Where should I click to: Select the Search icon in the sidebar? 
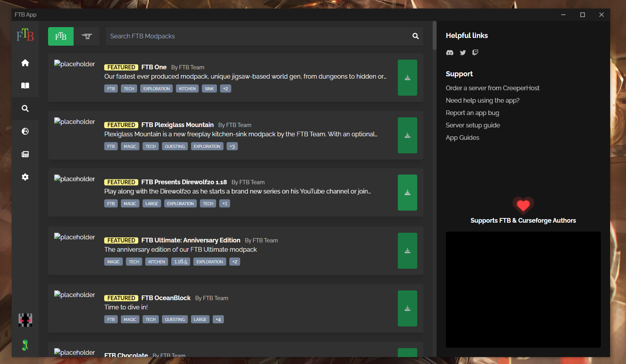25,109
